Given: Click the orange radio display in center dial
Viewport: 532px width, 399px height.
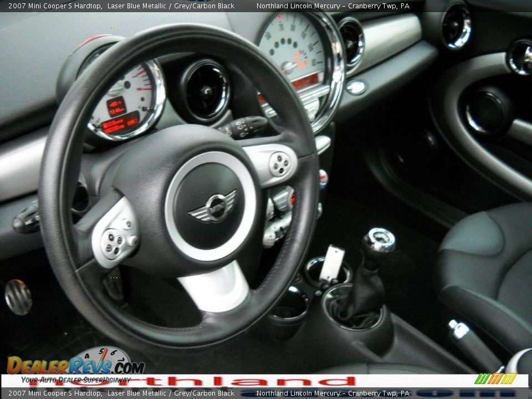Looking at the screenshot, I should tap(306, 81).
